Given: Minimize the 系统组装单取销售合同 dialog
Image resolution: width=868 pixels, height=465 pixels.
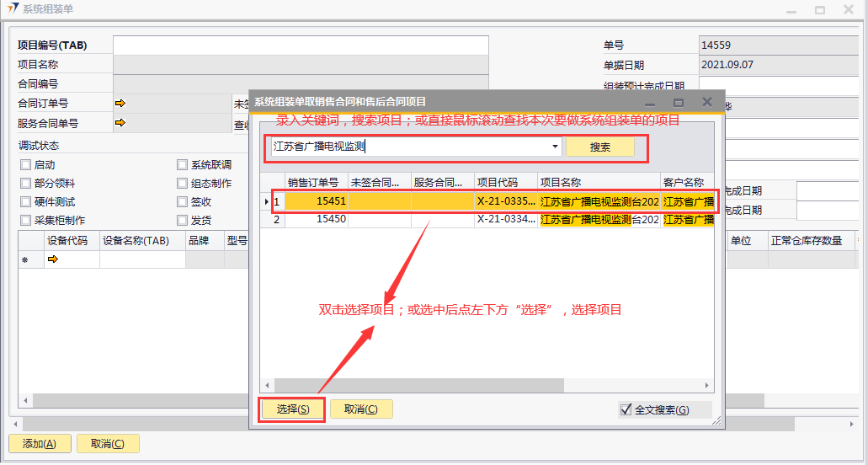Looking at the screenshot, I should tap(650, 102).
